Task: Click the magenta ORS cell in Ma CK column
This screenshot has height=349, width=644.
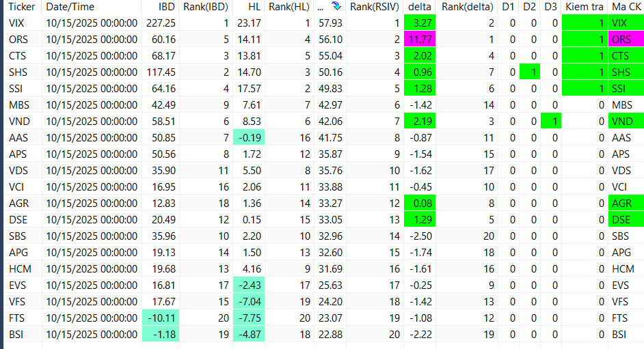Action: coord(626,40)
